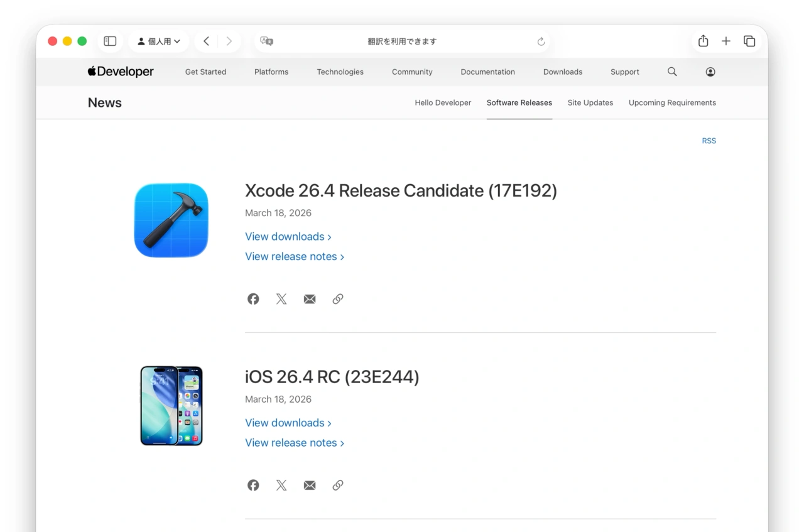Switch to the Site Updates tab

pos(590,102)
